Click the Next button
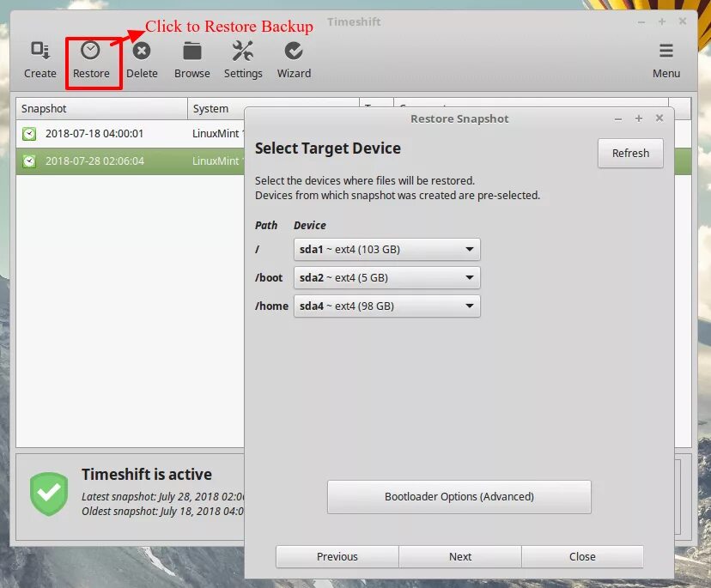 tap(459, 557)
